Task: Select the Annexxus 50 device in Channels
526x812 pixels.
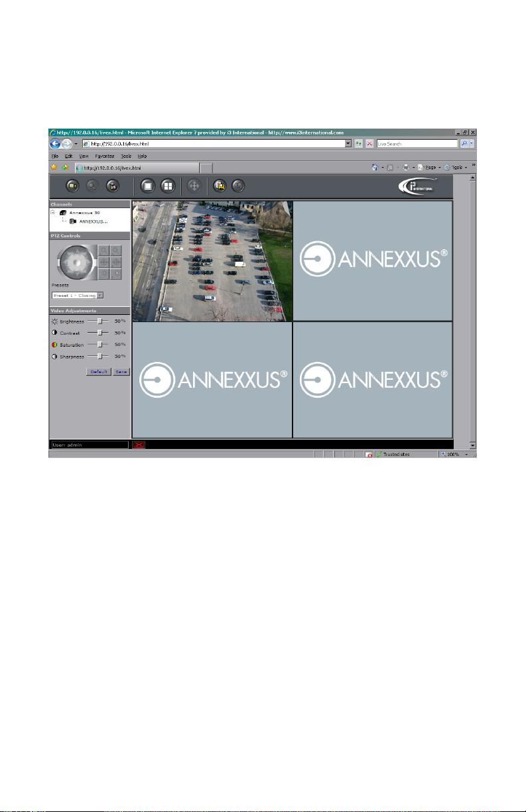Action: pos(84,213)
